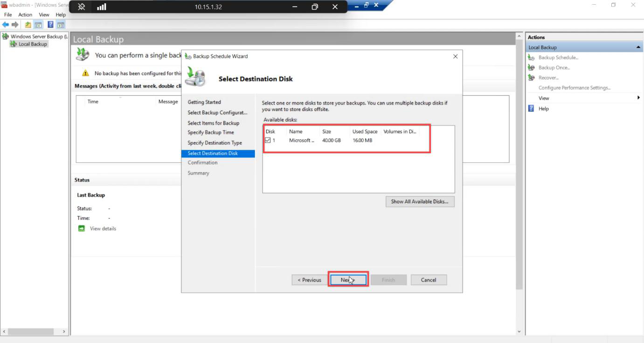Image resolution: width=644 pixels, height=343 pixels.
Task: Toggle the Show/Hide Action Pane toolbar icon
Action: point(61,25)
